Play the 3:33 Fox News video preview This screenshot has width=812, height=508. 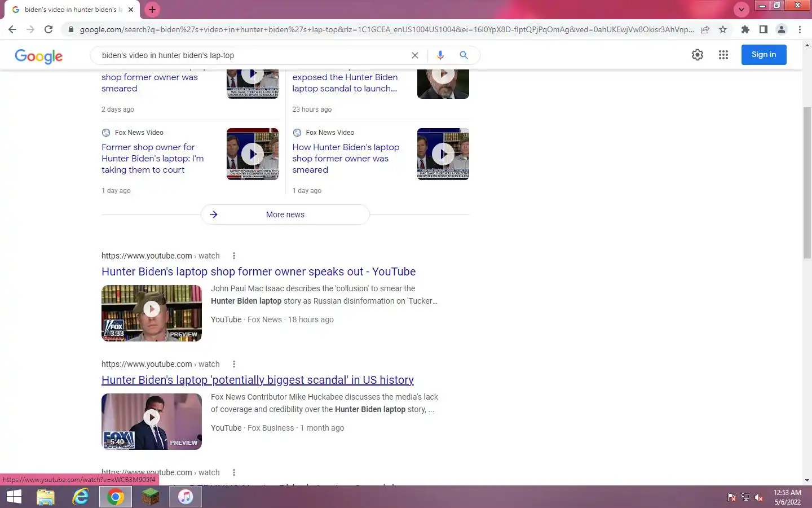click(152, 313)
